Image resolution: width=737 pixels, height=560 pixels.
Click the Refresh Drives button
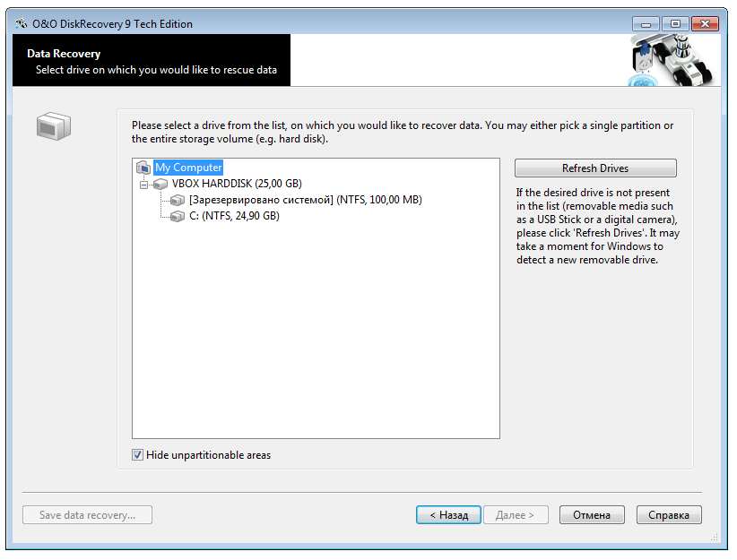point(595,168)
